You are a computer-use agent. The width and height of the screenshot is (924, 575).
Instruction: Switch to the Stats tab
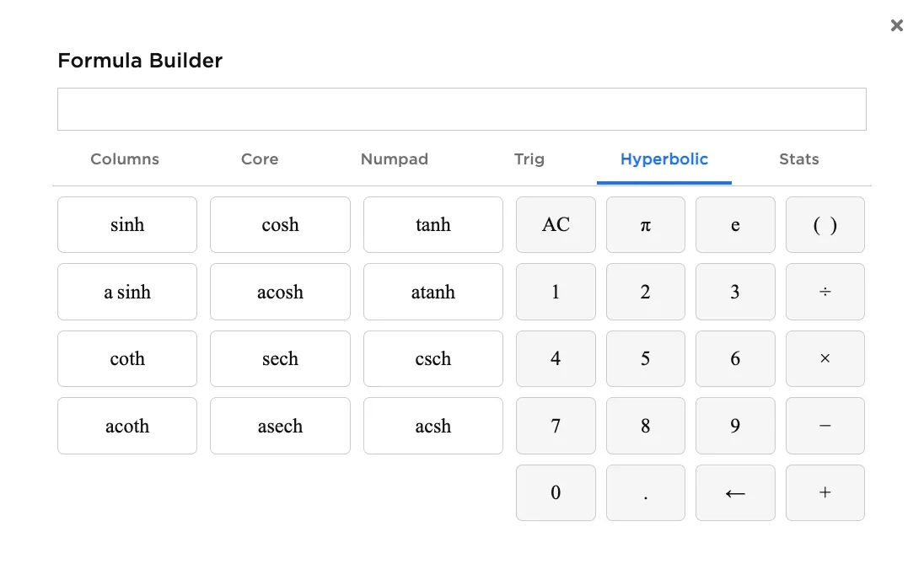(x=798, y=159)
